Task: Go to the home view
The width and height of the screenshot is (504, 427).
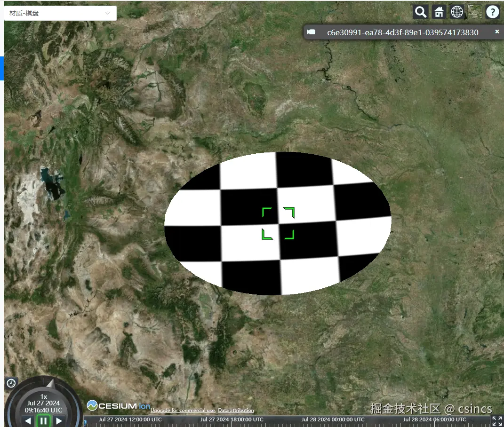Action: pos(439,12)
